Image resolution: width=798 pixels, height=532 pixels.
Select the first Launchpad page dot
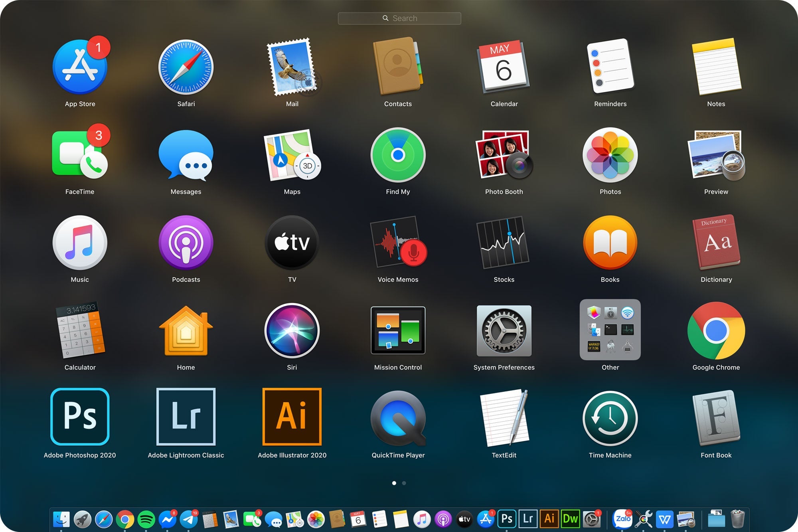394,483
